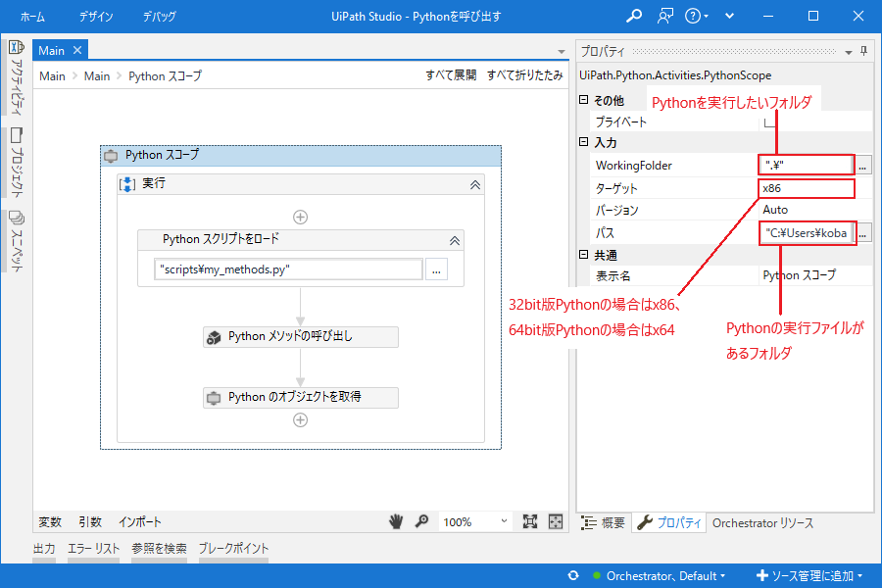Click ソース管理に追加 in status bar

pos(809,575)
